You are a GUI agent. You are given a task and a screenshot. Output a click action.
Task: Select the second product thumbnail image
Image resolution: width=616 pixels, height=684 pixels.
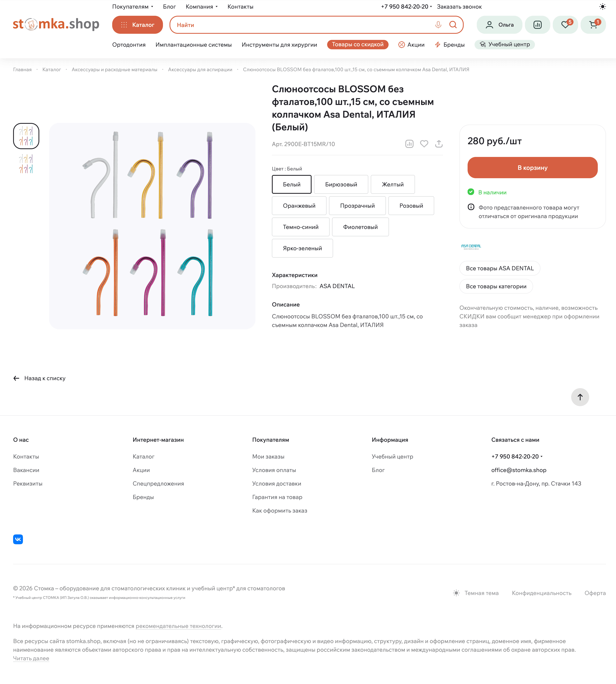26,164
